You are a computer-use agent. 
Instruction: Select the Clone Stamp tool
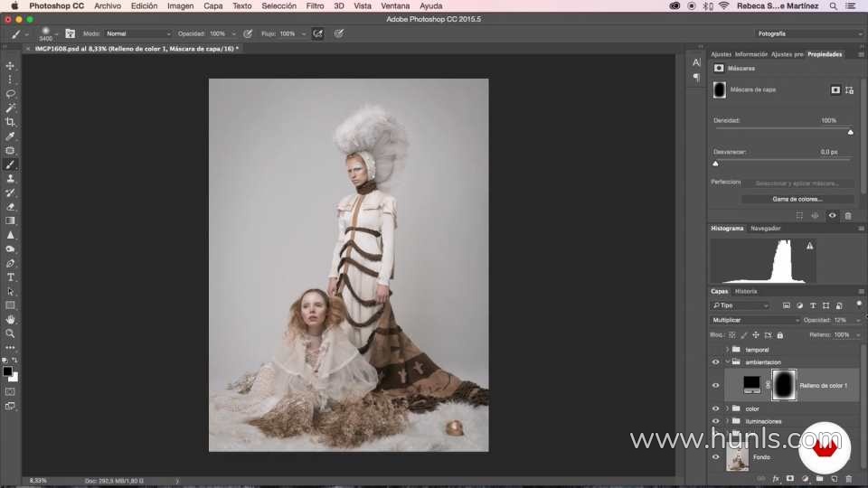click(11, 179)
